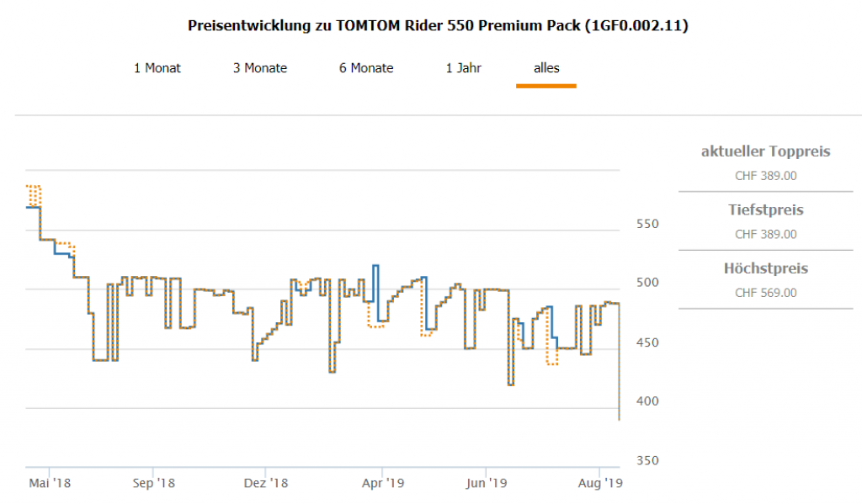This screenshot has width=862, height=504.
Task: Click the Apr '19 date marker
Action: [383, 483]
